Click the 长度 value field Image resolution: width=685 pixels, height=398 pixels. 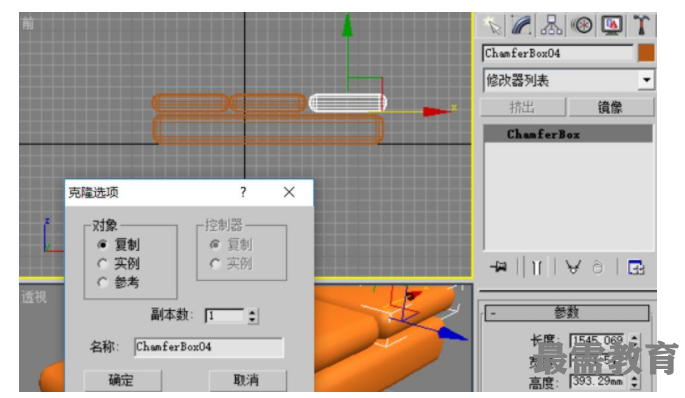tap(598, 340)
